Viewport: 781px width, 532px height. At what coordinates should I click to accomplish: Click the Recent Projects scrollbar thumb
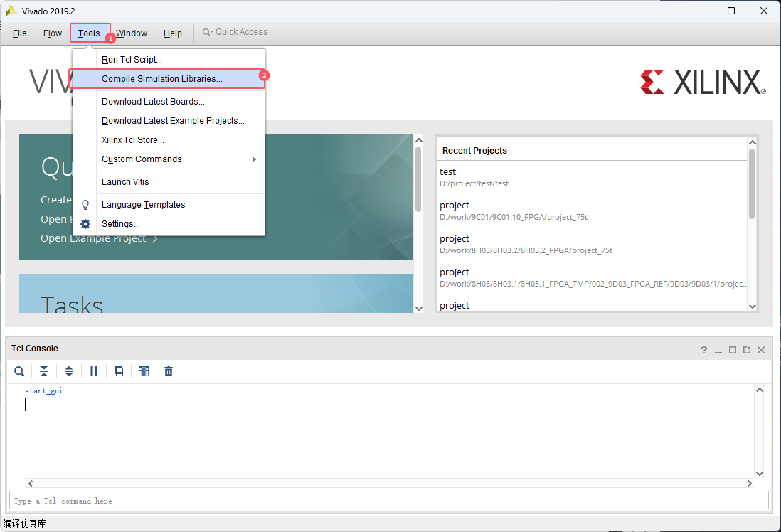point(752,183)
